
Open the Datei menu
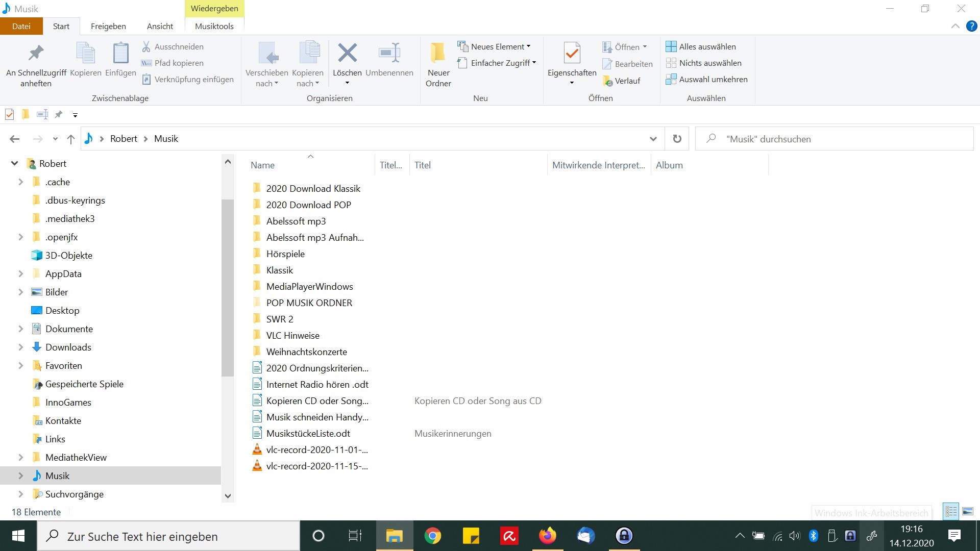tap(21, 26)
